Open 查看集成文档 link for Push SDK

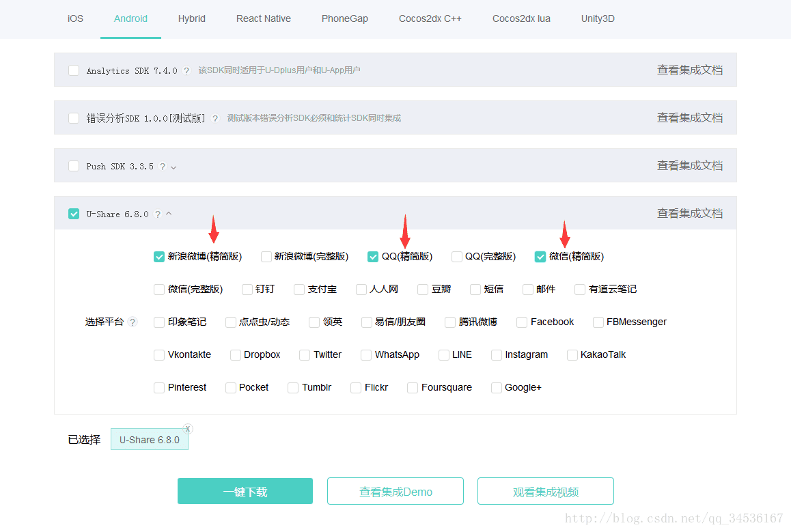(x=690, y=166)
